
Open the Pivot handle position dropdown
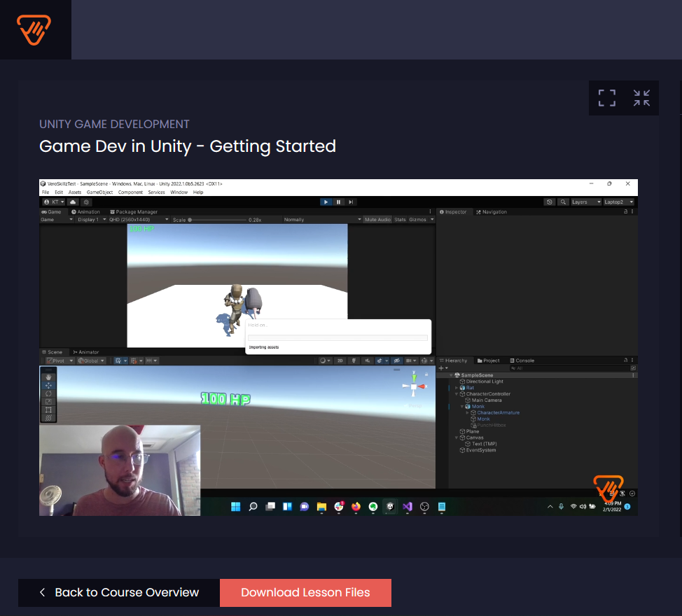click(x=60, y=360)
